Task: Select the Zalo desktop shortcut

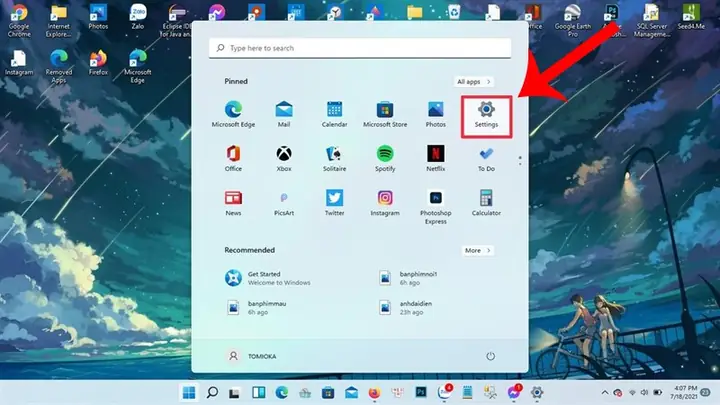Action: 138,17
